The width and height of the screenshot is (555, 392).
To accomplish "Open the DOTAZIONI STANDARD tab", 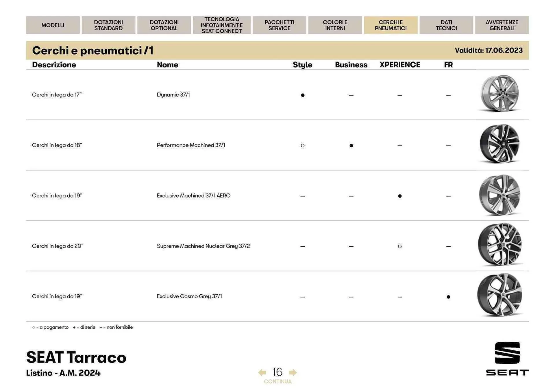I will tap(108, 25).
